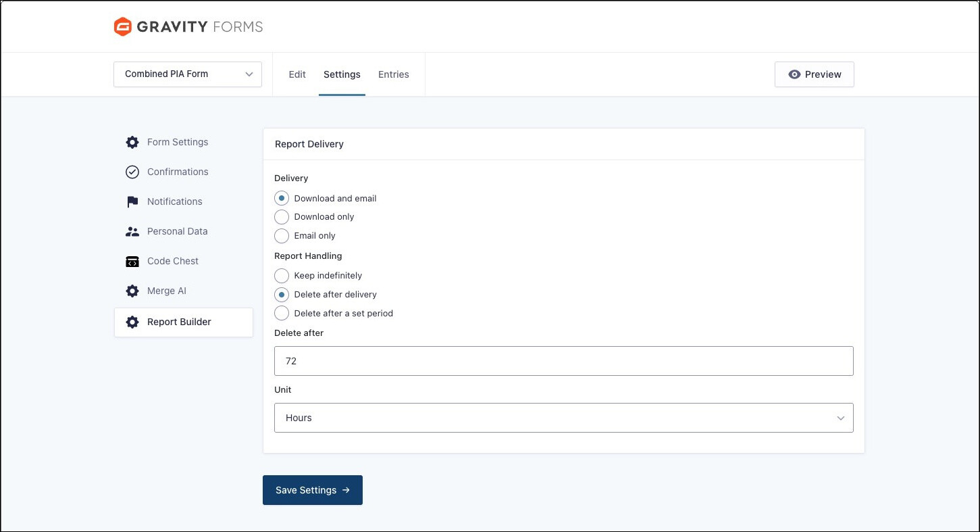980x532 pixels.
Task: Click the Confirmations checkmark icon
Action: click(x=132, y=172)
